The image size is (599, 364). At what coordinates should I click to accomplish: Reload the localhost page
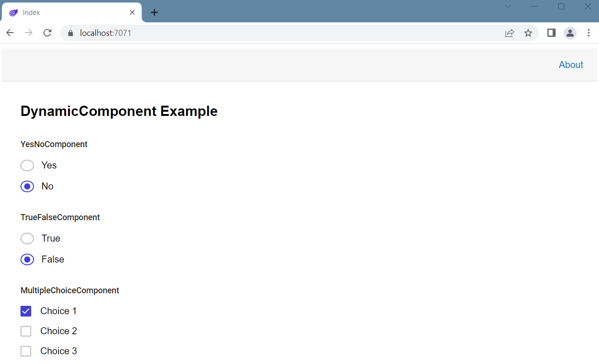47,33
